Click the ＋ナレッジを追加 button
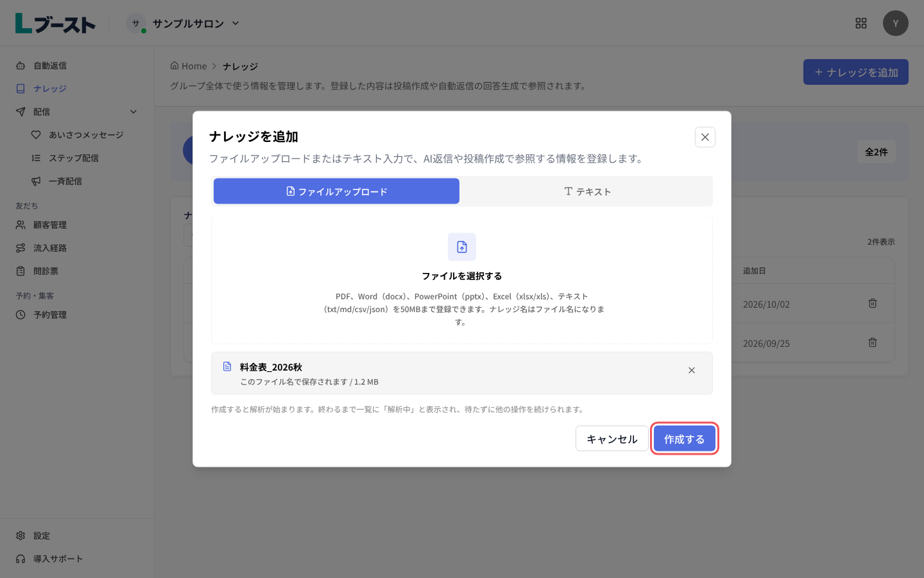The height and width of the screenshot is (578, 924). point(856,72)
